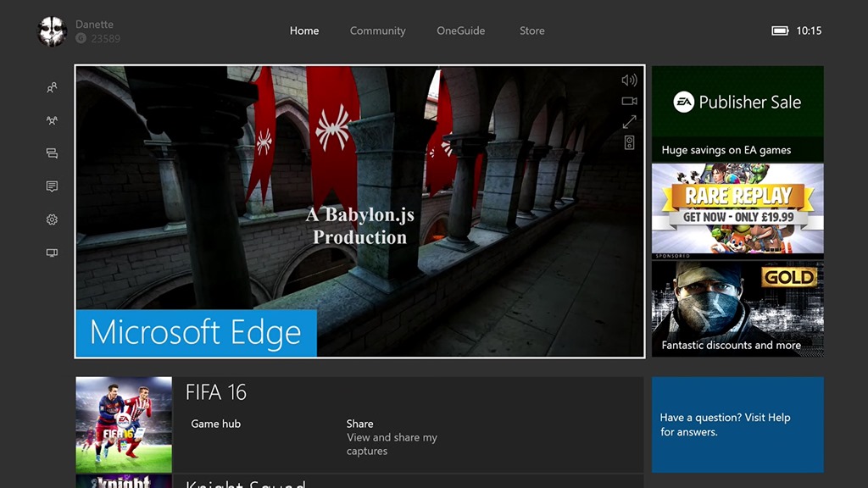Viewport: 868px width, 488px height.
Task: Click the speaker device icon on the Edge tile
Action: pyautogui.click(x=630, y=142)
